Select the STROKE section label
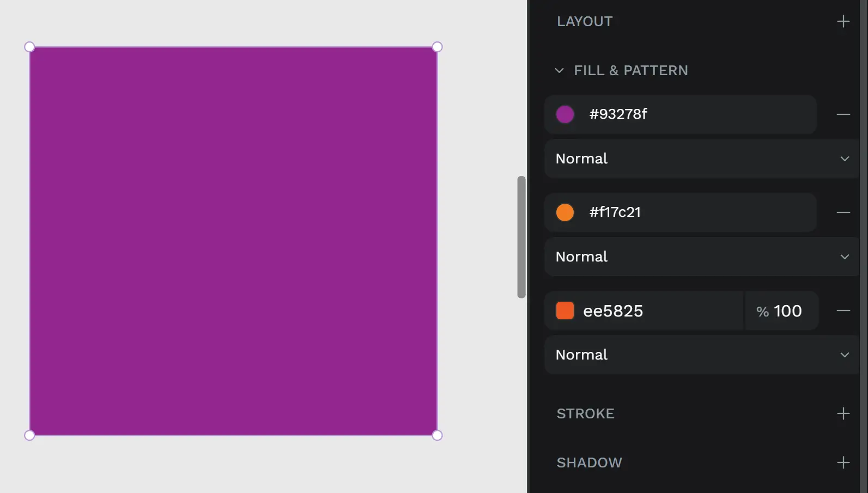This screenshot has width=868, height=493. 585,413
